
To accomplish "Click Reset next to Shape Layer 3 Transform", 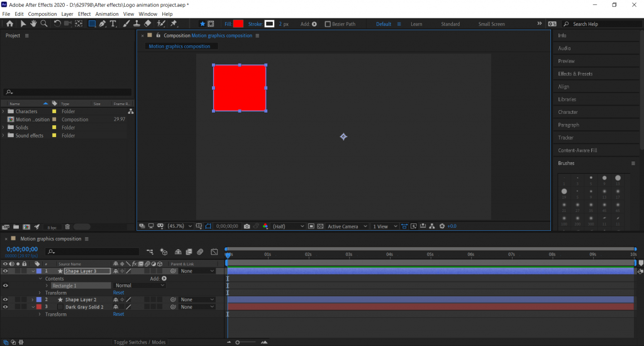I will [118, 293].
